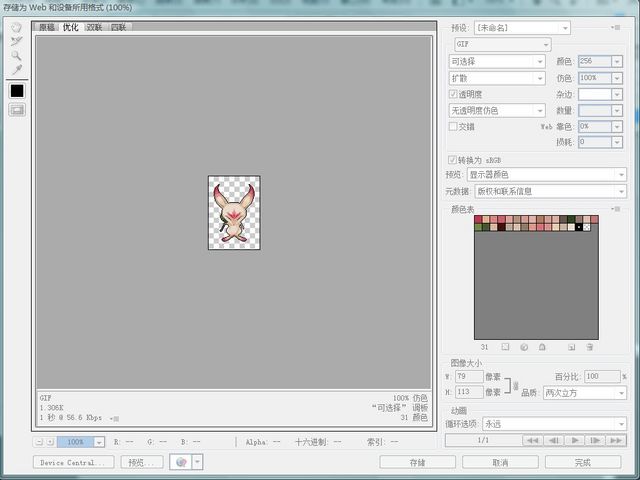Toggle slices visibility icon
640x480 pixels.
tap(17, 110)
